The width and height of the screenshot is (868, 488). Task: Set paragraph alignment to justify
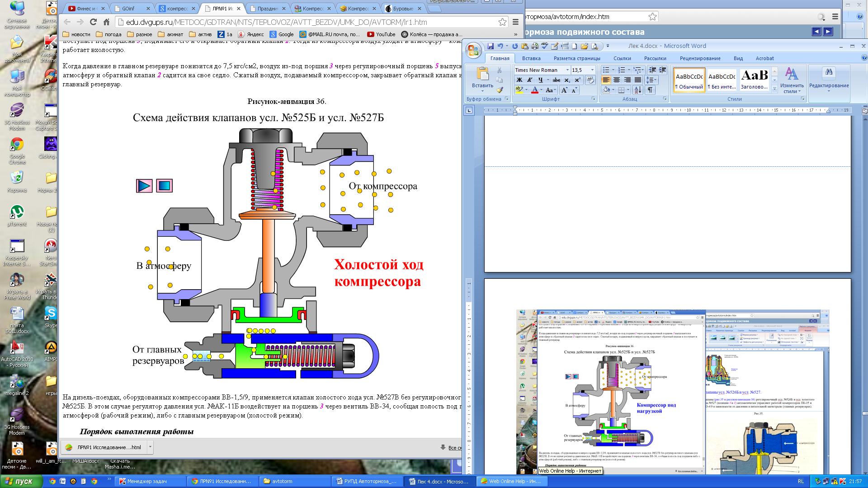(637, 80)
